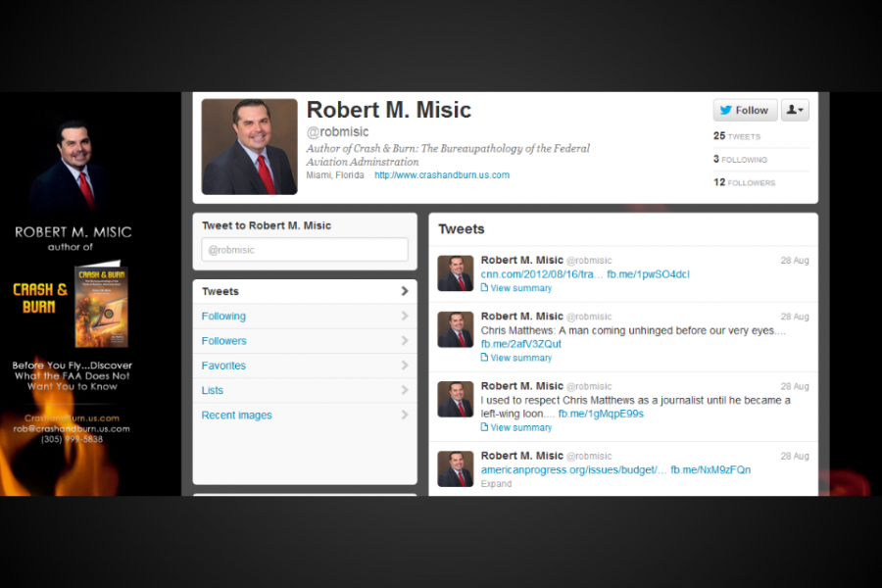
Task: Open the 3 Following stat
Action: (740, 159)
